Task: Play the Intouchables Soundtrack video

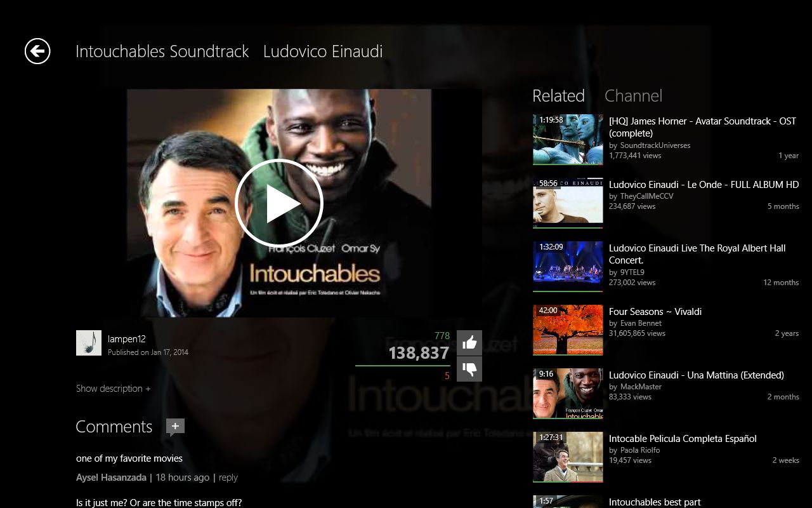Action: (x=279, y=203)
